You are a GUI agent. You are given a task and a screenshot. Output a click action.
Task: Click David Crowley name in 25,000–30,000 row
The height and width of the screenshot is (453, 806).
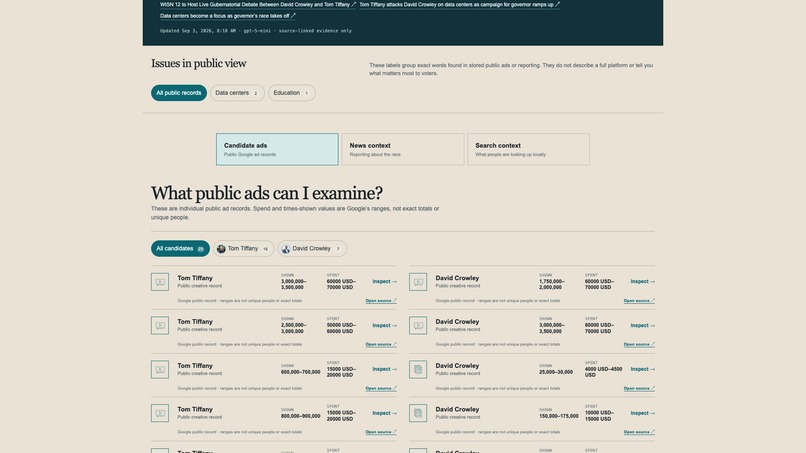pyautogui.click(x=457, y=366)
